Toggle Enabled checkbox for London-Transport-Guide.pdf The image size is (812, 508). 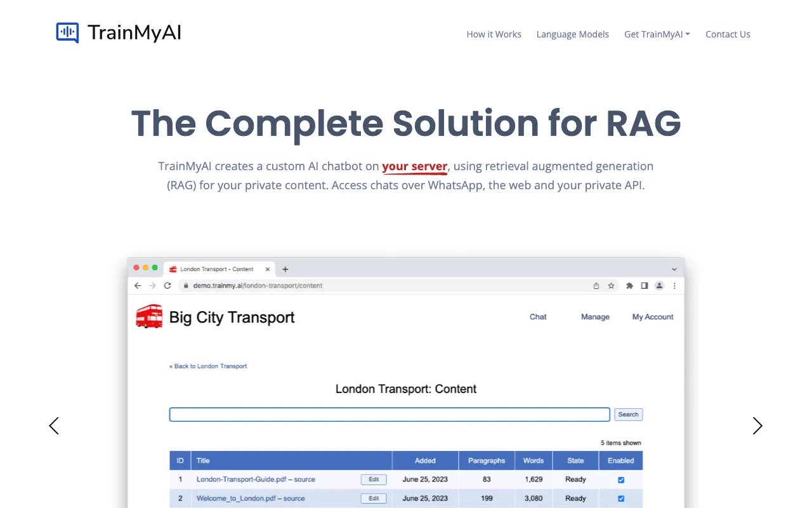(621, 480)
